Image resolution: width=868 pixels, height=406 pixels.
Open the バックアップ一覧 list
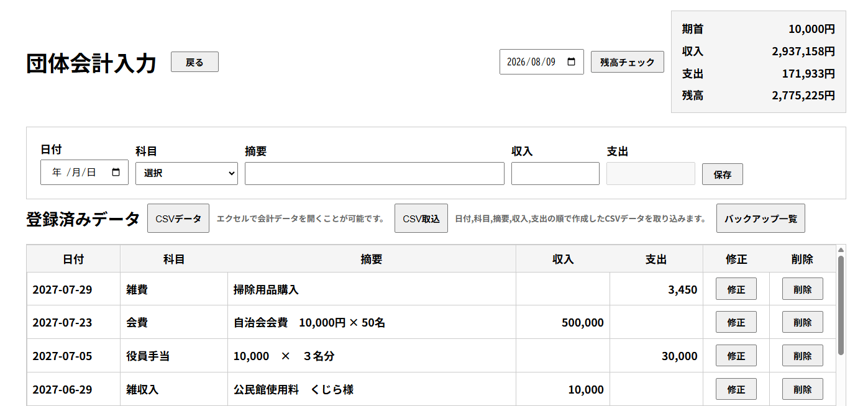[761, 219]
